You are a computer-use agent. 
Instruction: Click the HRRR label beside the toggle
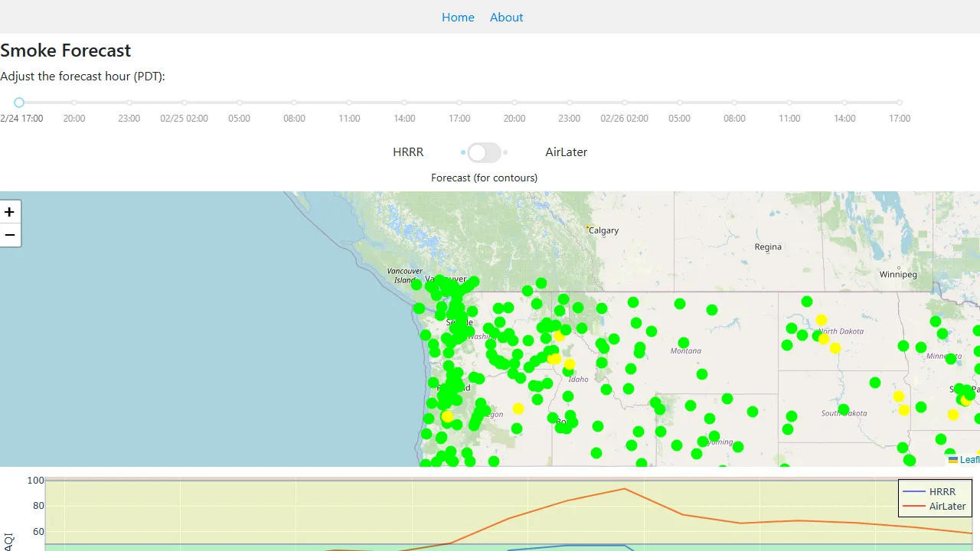(x=408, y=152)
